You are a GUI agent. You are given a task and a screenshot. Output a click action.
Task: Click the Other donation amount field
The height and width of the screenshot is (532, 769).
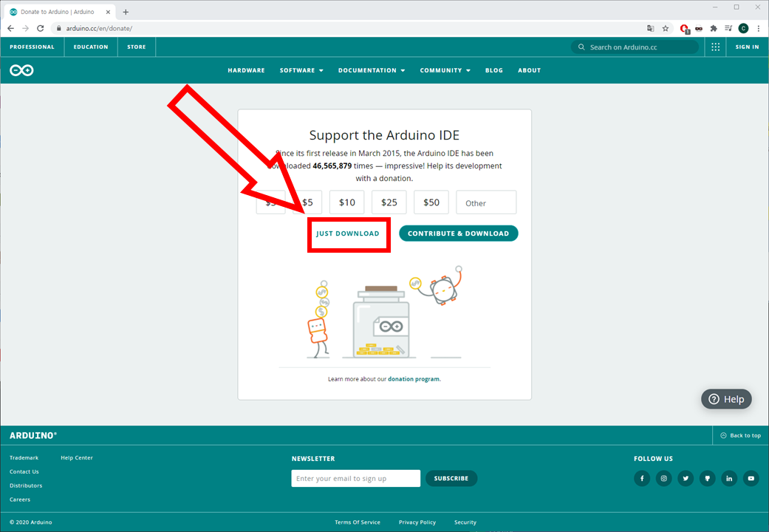click(486, 202)
